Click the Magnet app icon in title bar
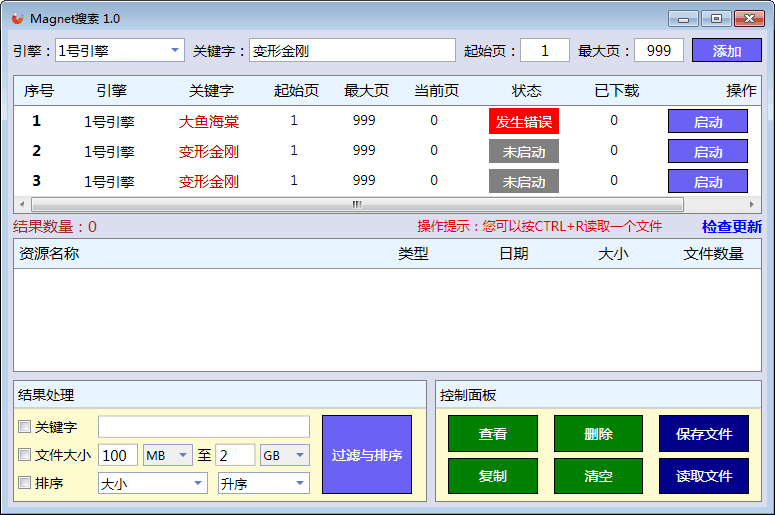The height and width of the screenshot is (515, 775). coord(17,19)
